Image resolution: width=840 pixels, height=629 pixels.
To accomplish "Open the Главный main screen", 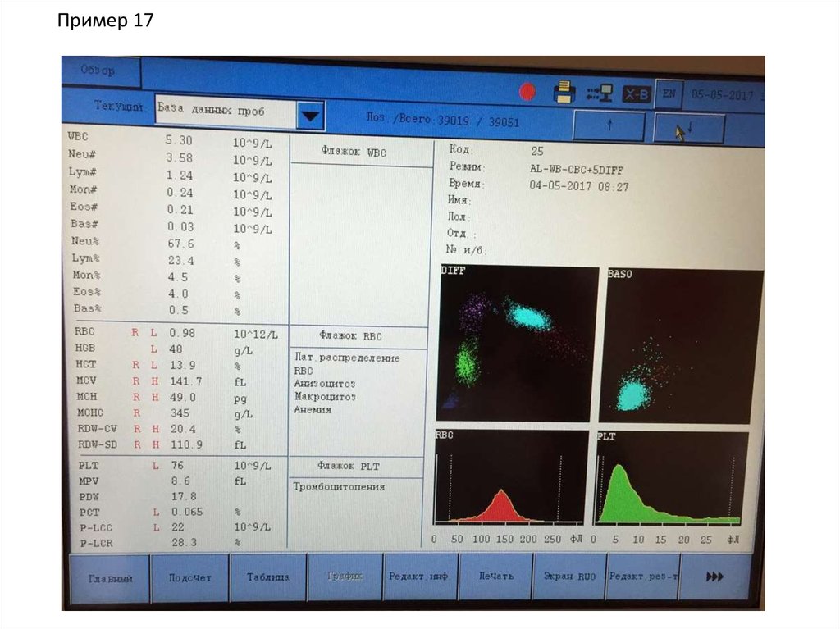I will pos(110,577).
